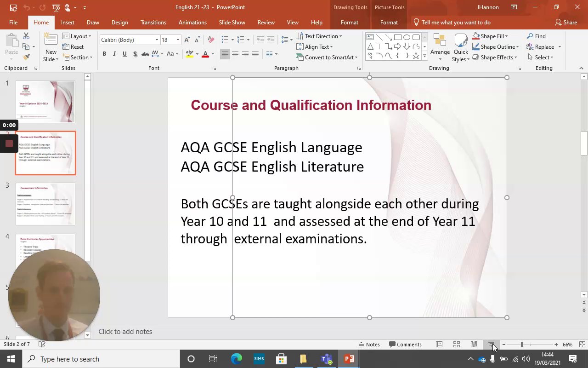Switch to the Insert tab
This screenshot has width=588, height=368.
[x=68, y=22]
